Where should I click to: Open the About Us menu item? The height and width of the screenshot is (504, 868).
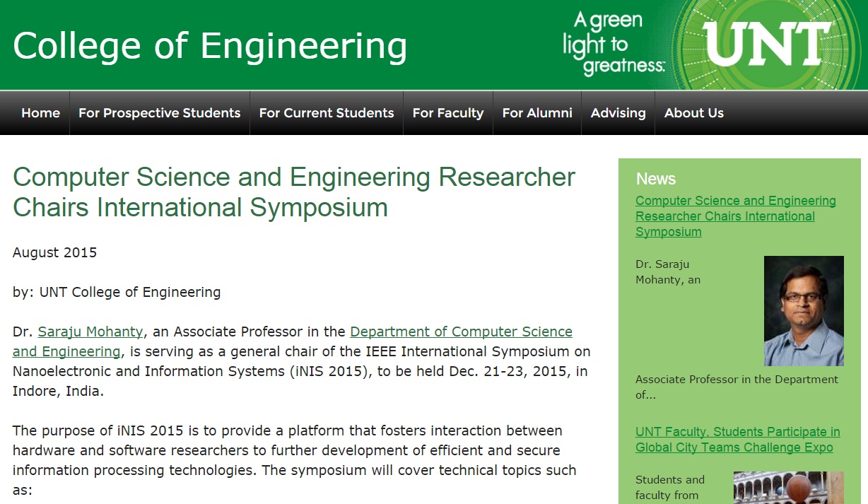[x=694, y=113]
